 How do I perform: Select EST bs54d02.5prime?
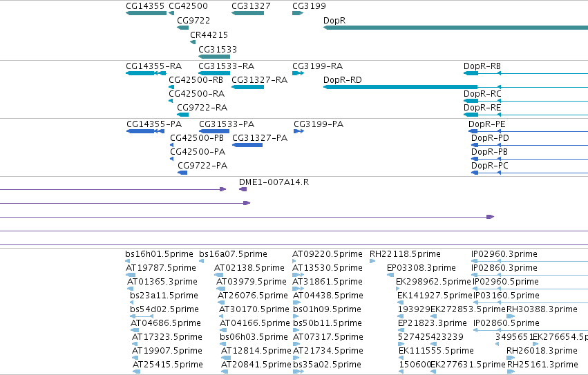pyautogui.click(x=142, y=316)
